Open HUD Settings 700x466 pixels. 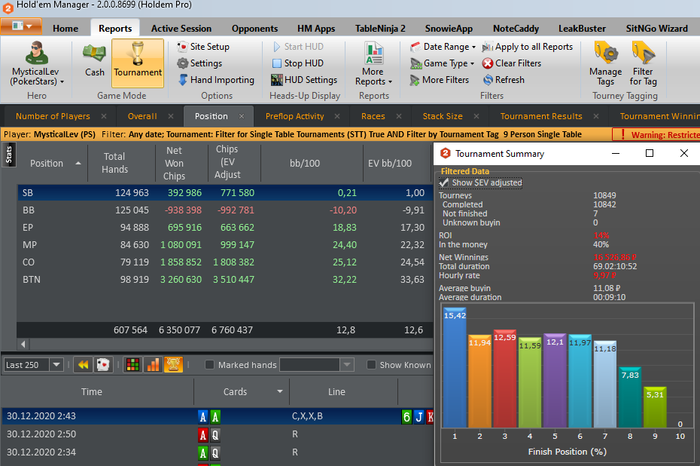pos(304,79)
